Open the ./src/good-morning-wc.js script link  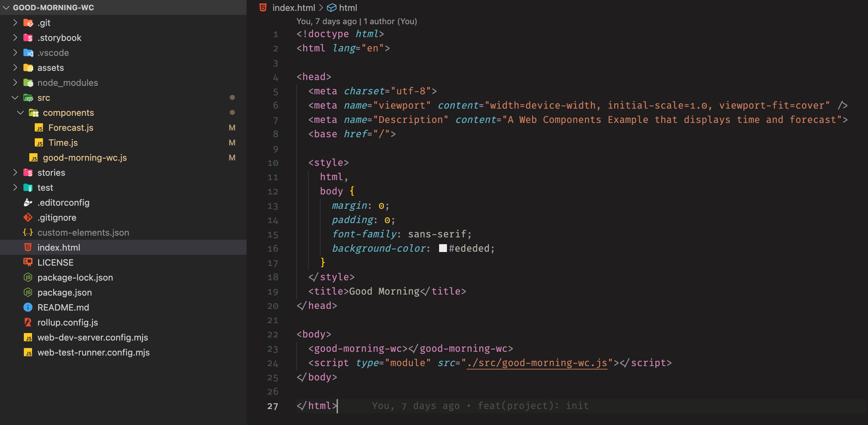pos(537,363)
